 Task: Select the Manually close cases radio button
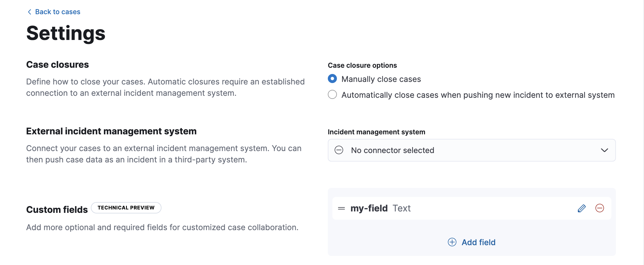coord(332,79)
